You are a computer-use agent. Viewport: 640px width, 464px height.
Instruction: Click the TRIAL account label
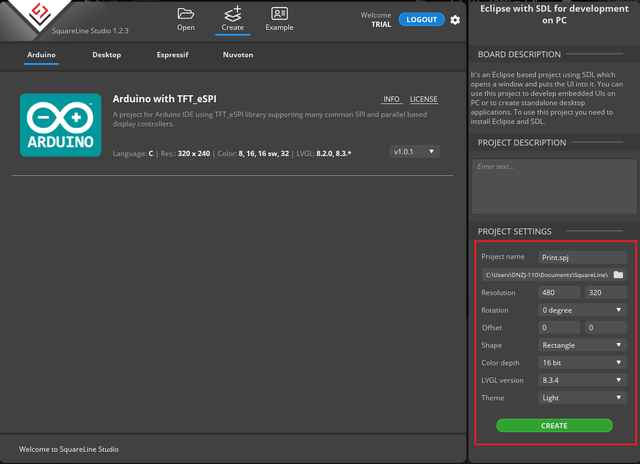pos(381,24)
